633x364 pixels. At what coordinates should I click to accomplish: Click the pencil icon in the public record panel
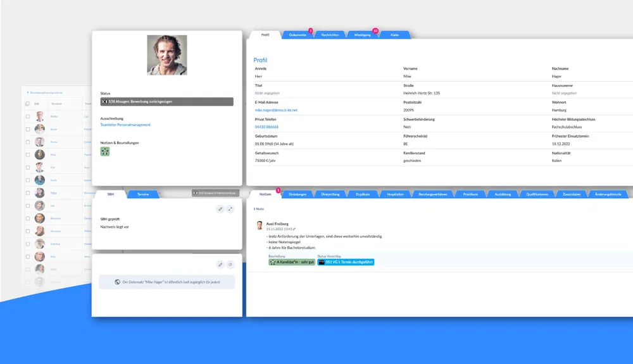pyautogui.click(x=220, y=265)
